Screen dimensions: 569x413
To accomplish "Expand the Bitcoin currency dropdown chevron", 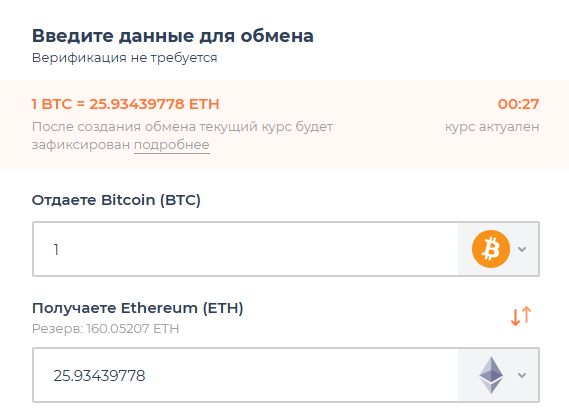I will [x=522, y=249].
